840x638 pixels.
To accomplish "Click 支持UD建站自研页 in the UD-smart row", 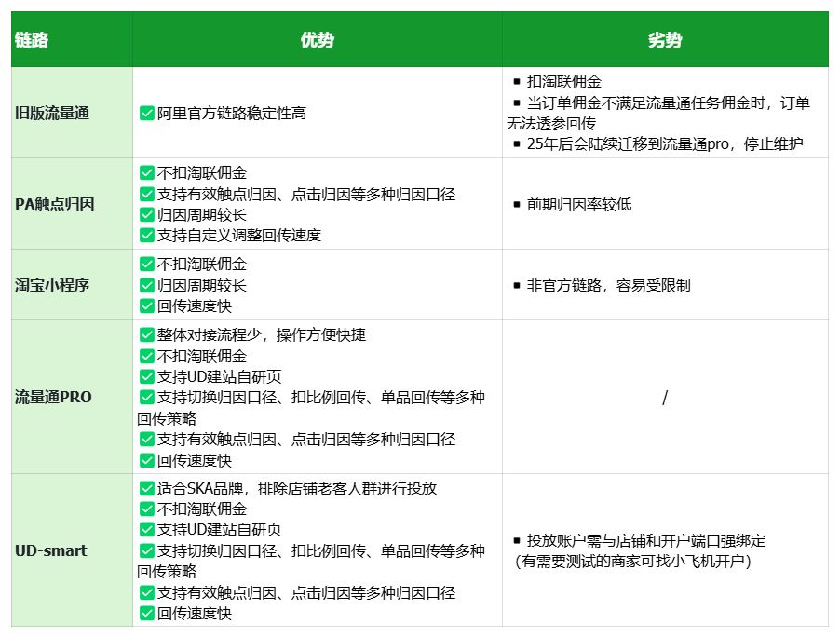I will 219,530.
